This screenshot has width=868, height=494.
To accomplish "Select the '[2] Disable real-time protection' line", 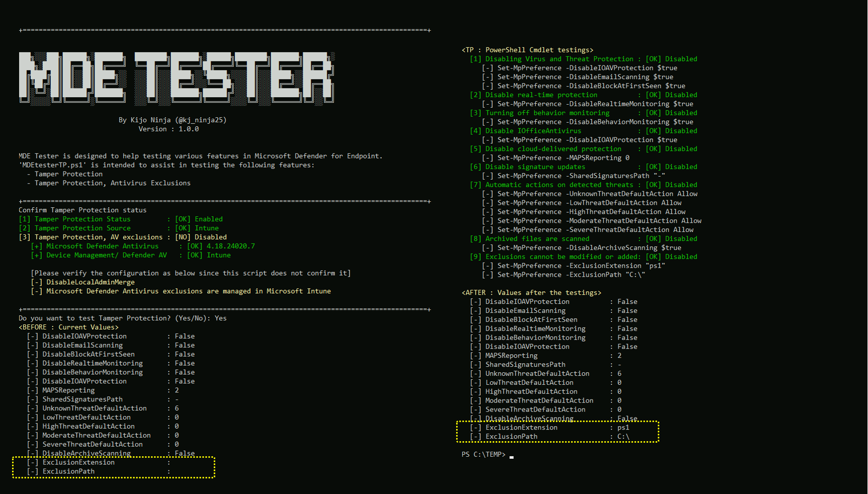I will [x=583, y=95].
